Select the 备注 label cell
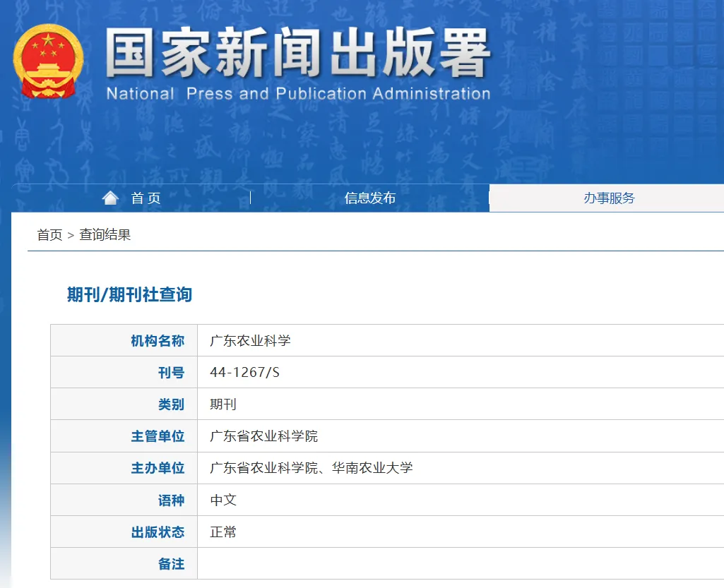 tap(124, 563)
